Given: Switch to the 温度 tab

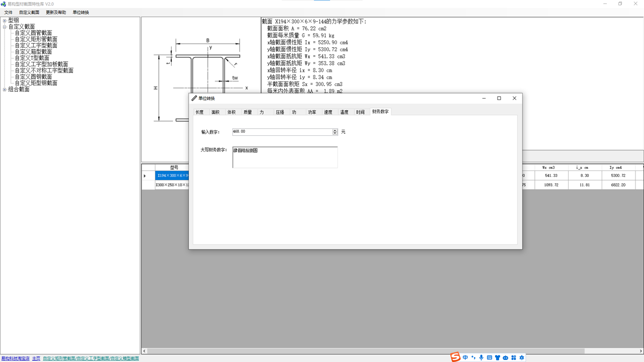Looking at the screenshot, I should pyautogui.click(x=344, y=112).
